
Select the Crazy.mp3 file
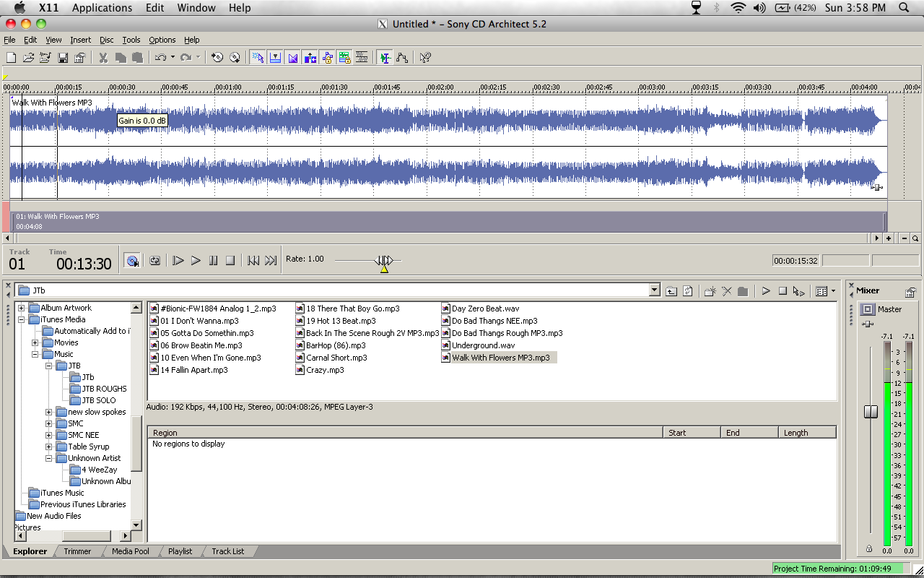coord(321,370)
